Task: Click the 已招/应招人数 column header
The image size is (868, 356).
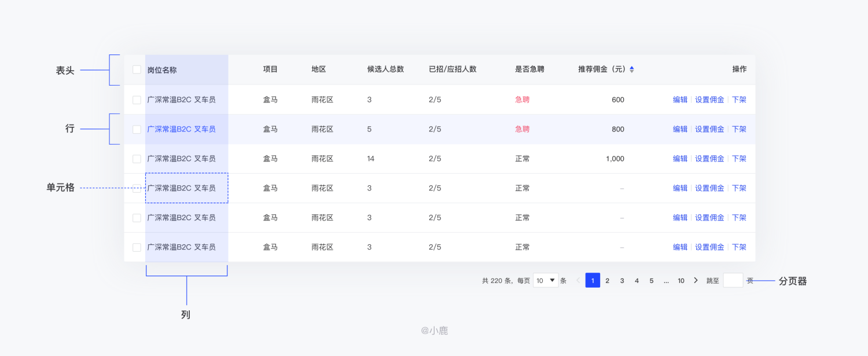Action: point(453,69)
